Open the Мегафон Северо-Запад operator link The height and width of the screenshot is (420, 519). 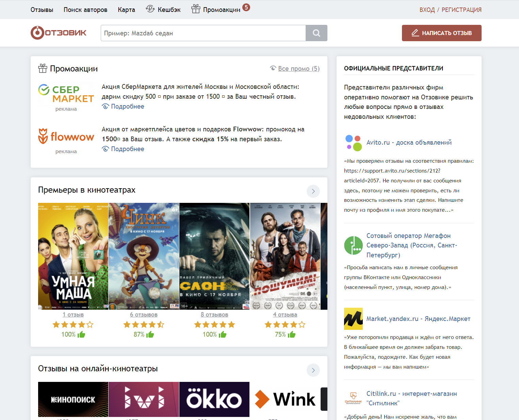click(412, 245)
